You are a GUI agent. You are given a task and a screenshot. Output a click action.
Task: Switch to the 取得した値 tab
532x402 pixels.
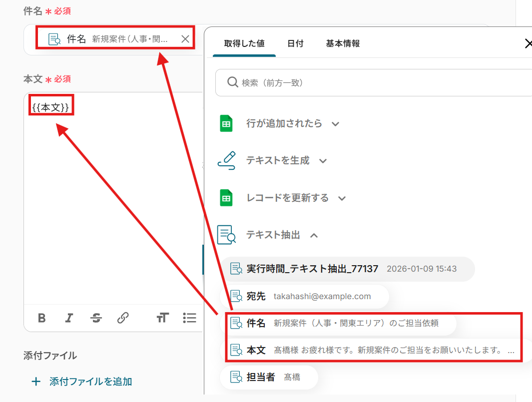pyautogui.click(x=244, y=43)
